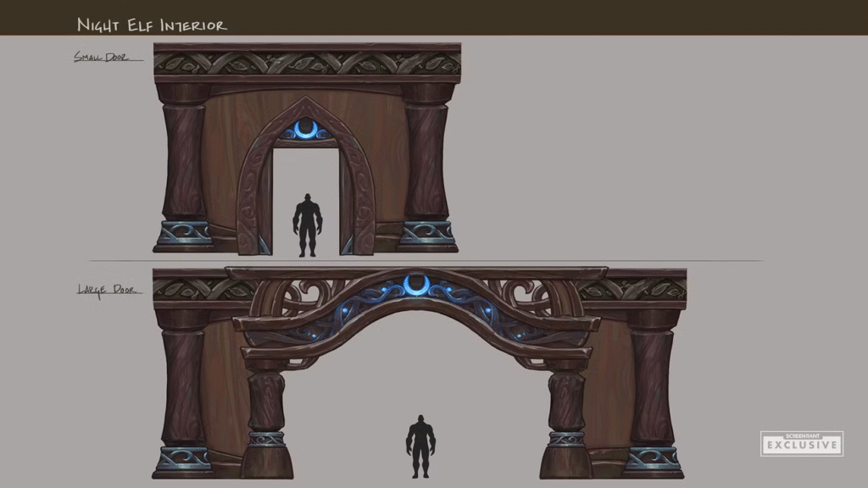Select the small door's right wooden pillar
This screenshot has height=488, width=868.
pyautogui.click(x=426, y=161)
